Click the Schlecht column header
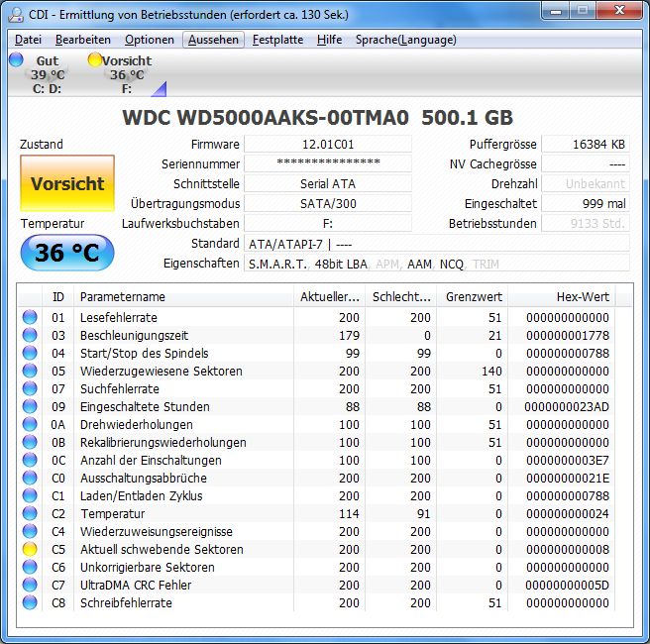Screen dimensions: 650x644 pyautogui.click(x=401, y=296)
